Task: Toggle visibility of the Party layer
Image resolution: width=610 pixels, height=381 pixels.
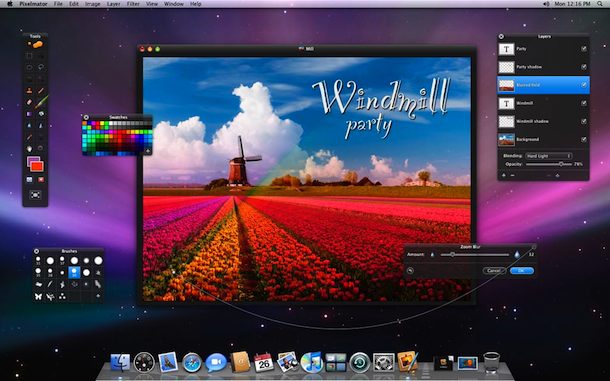Action: (584, 49)
